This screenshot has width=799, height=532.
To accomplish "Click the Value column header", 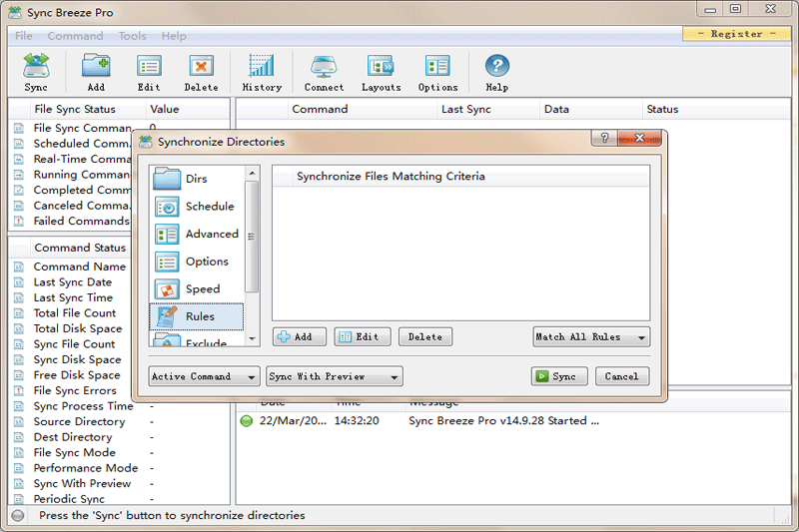I will coord(187,109).
